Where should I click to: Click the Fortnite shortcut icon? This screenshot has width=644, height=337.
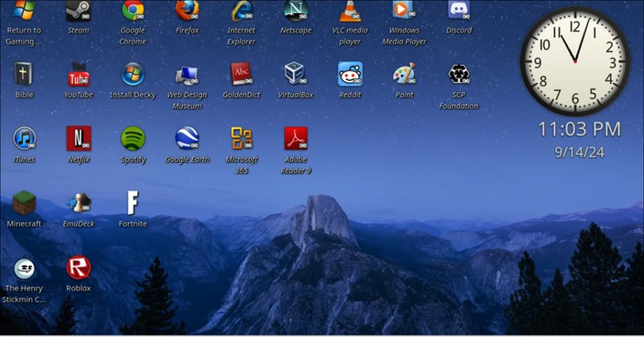(133, 203)
